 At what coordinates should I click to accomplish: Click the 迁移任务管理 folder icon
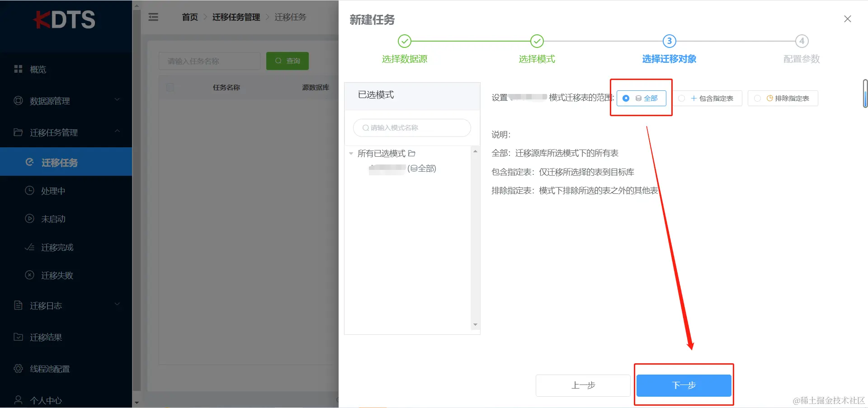pos(18,132)
